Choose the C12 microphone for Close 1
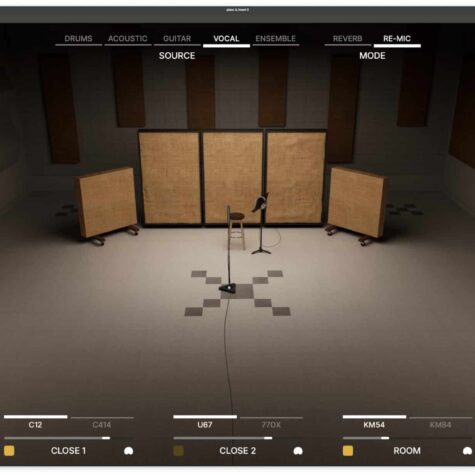This screenshot has height=475, width=475. pyautogui.click(x=35, y=422)
